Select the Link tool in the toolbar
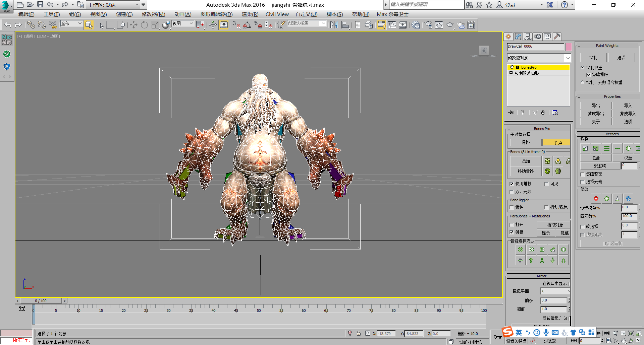644x345 pixels. point(31,24)
